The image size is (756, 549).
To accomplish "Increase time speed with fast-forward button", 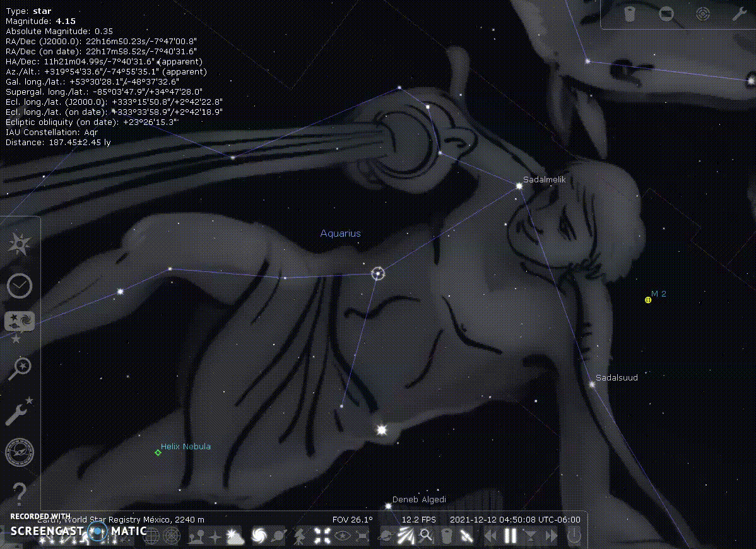I will [551, 536].
